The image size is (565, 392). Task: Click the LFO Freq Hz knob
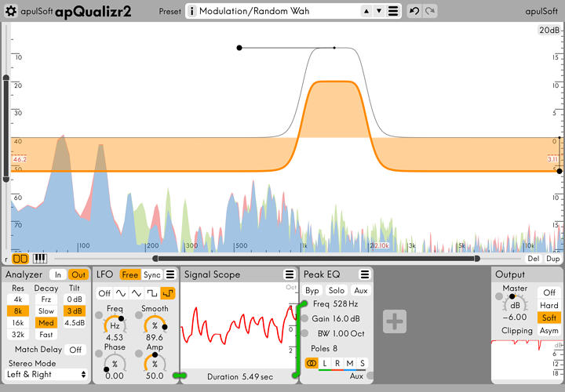[115, 325]
